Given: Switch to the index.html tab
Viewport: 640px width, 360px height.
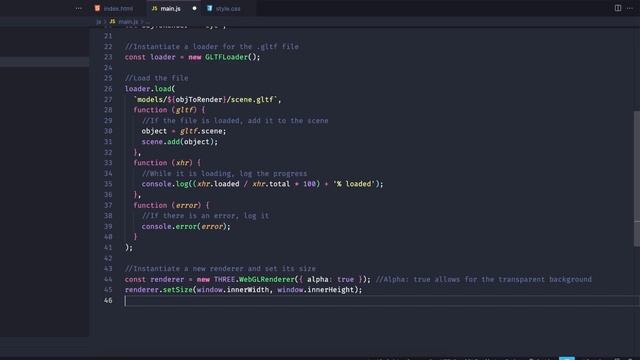Looking at the screenshot, I should point(114,8).
